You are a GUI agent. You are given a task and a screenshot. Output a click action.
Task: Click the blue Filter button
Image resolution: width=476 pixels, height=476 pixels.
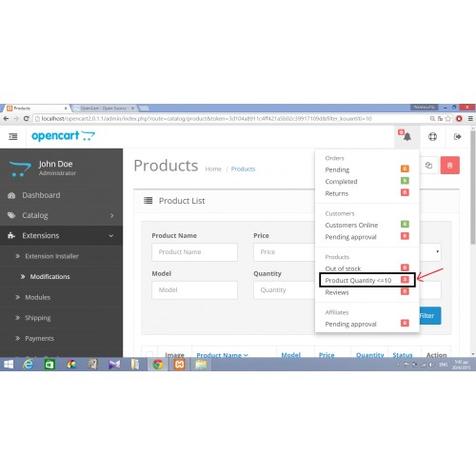coord(430,316)
